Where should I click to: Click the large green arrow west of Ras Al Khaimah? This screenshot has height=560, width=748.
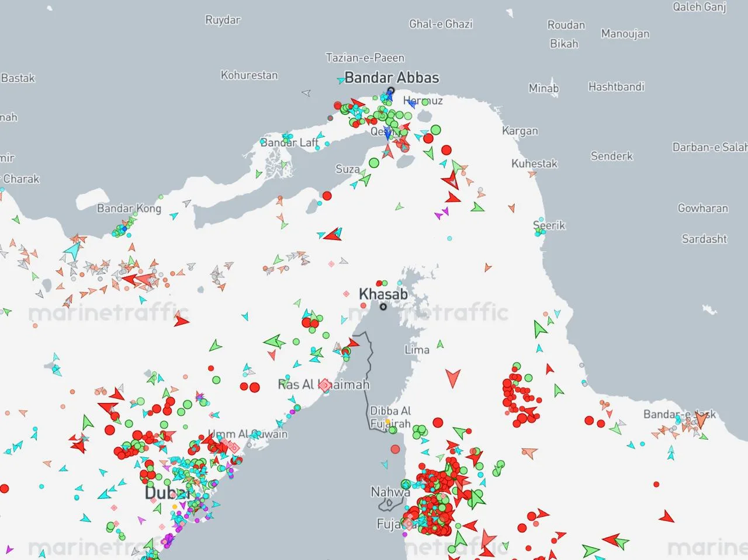pos(273,342)
